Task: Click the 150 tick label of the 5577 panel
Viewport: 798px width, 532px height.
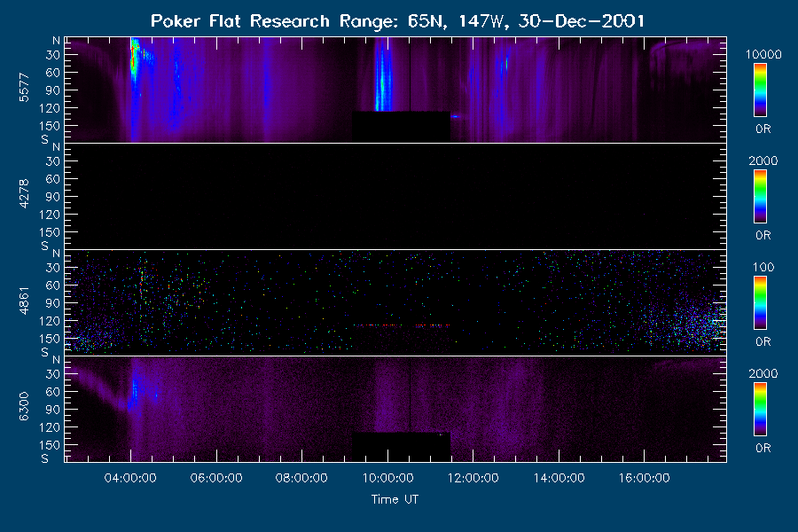Action: [x=50, y=126]
